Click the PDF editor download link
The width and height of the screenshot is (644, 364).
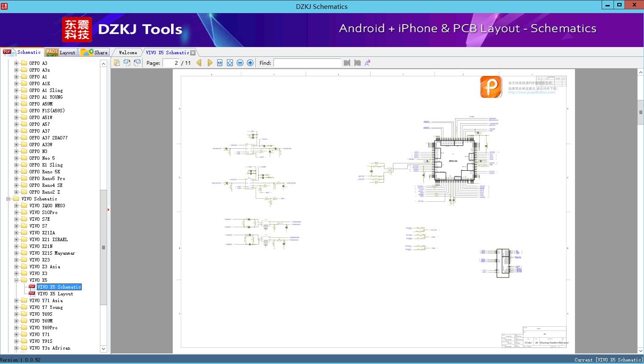coord(532,92)
